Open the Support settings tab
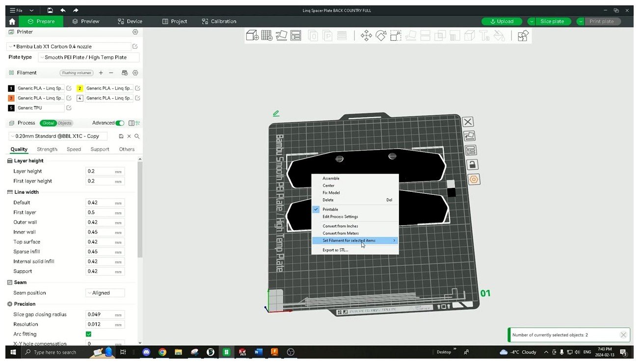Screen dimensions: 639x364 click(x=100, y=150)
